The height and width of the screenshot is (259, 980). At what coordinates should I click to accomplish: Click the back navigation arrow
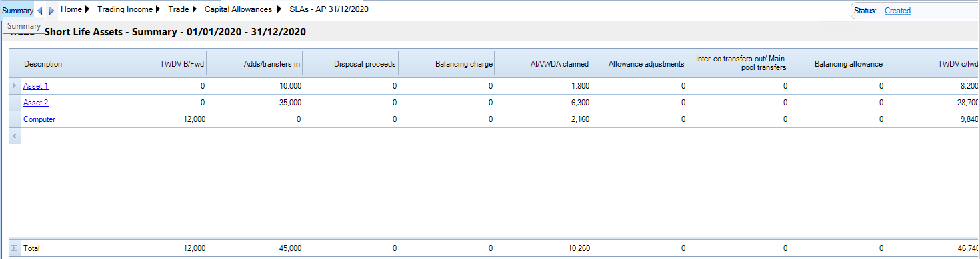(39, 11)
